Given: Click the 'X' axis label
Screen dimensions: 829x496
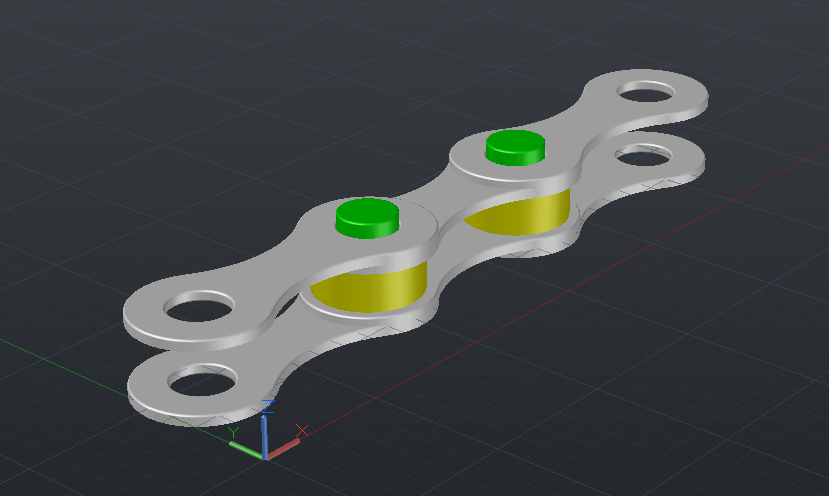Looking at the screenshot, I should (302, 430).
